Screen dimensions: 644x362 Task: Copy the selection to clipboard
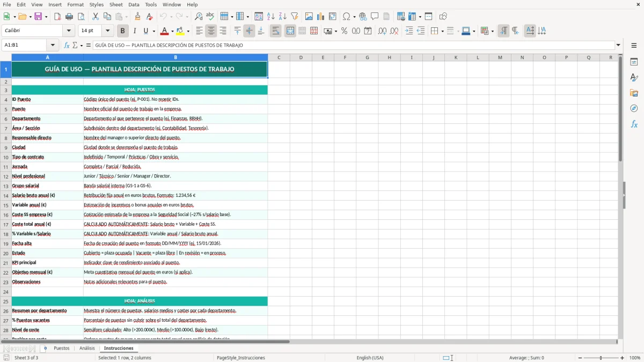107,17
